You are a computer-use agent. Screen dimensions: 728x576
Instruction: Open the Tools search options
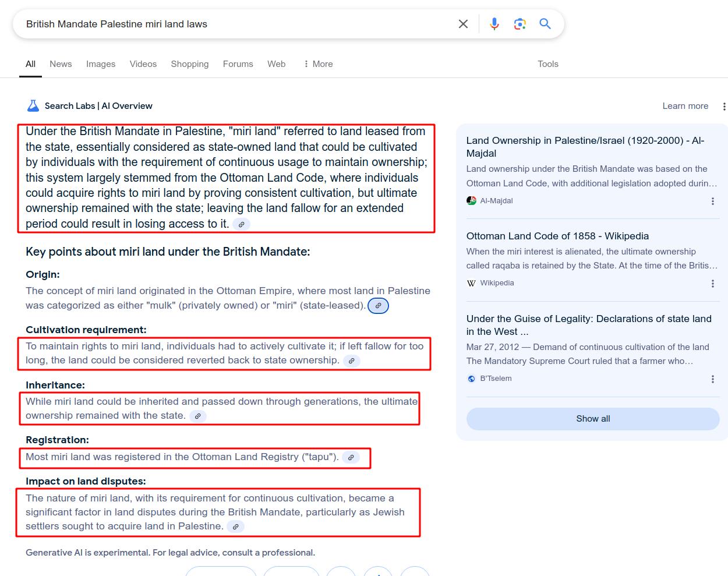pyautogui.click(x=547, y=64)
